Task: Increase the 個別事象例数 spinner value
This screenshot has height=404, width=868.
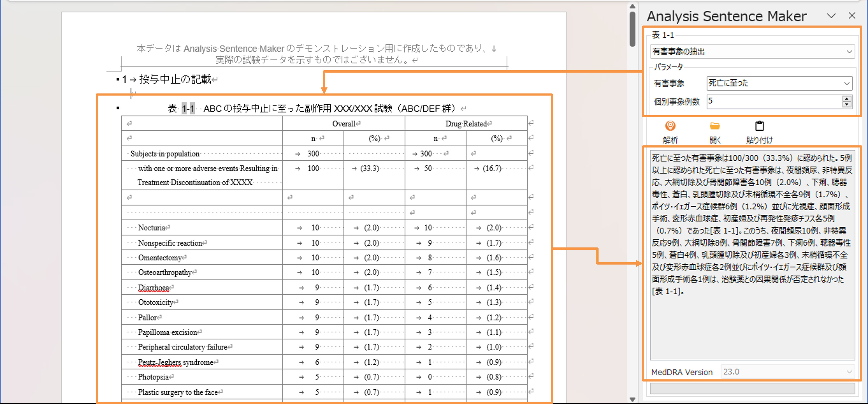Action: [x=846, y=99]
